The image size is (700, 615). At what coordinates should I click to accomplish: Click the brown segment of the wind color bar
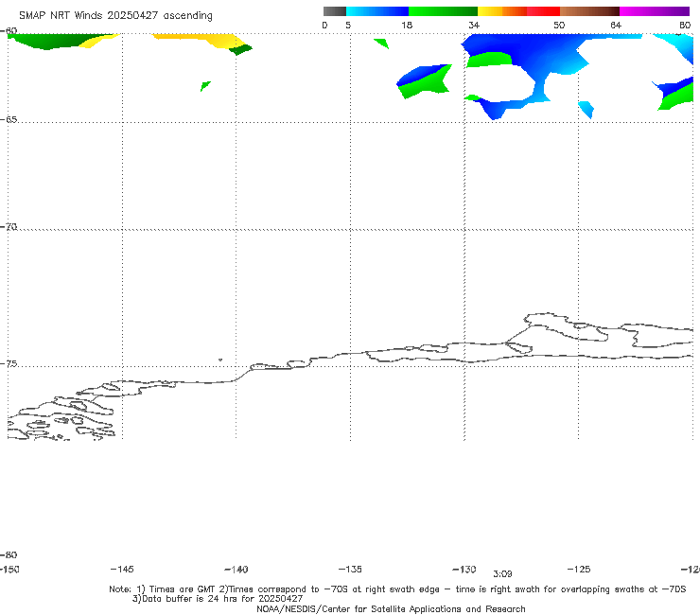coord(589,11)
